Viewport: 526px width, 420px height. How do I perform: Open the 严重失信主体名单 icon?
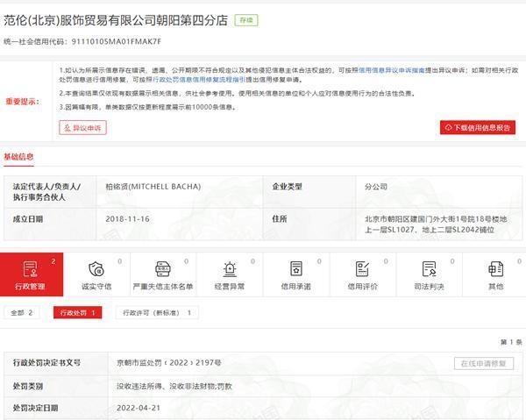coord(163,269)
